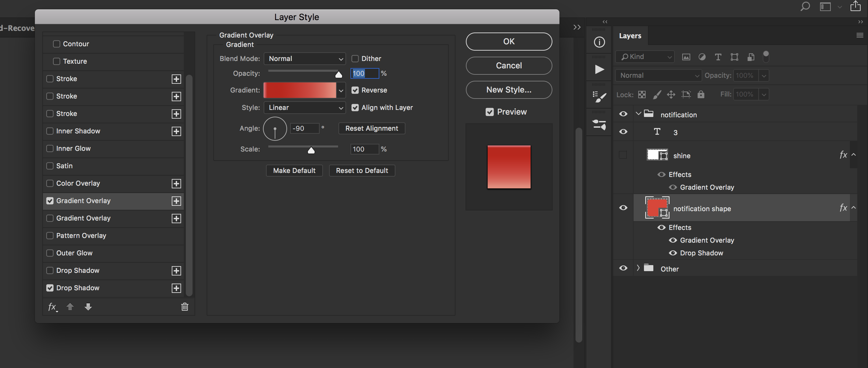Screen dimensions: 868x368
Task: Filter layers by type layers icon
Action: (718, 57)
